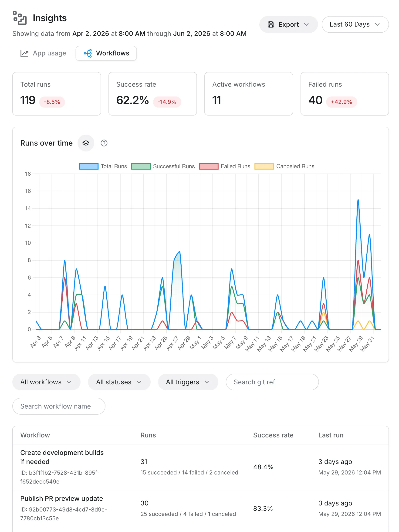The image size is (399, 532).
Task: Toggle Failed Runs legend series
Action: pos(225,167)
